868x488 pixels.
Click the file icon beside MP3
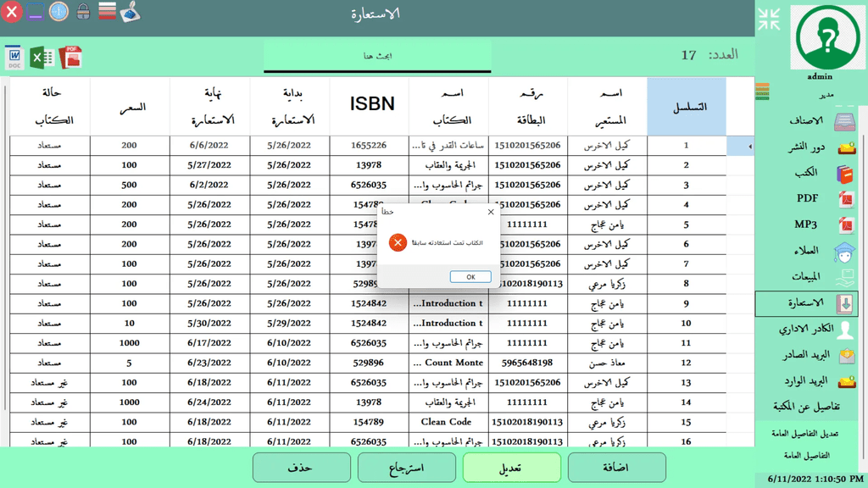coord(846,225)
